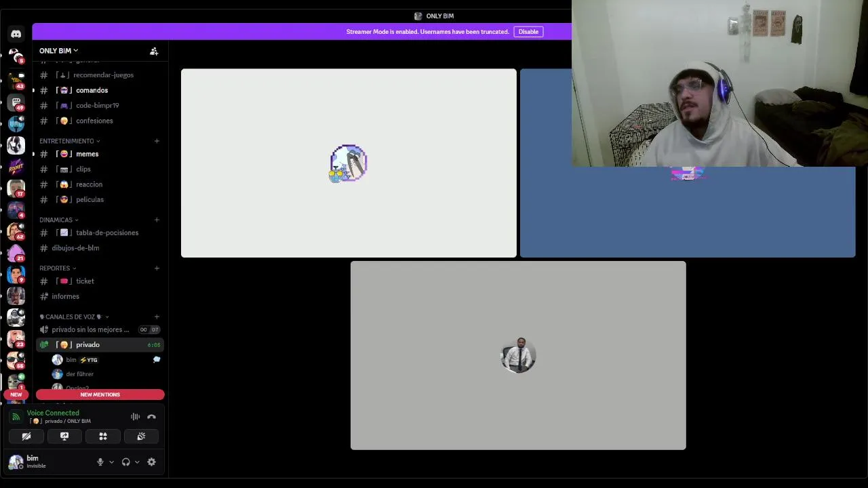The height and width of the screenshot is (488, 868).
Task: Open the informes channel
Action: tap(99, 296)
